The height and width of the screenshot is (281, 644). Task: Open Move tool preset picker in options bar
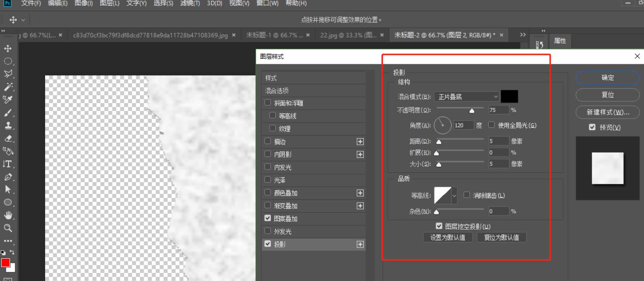click(23, 20)
